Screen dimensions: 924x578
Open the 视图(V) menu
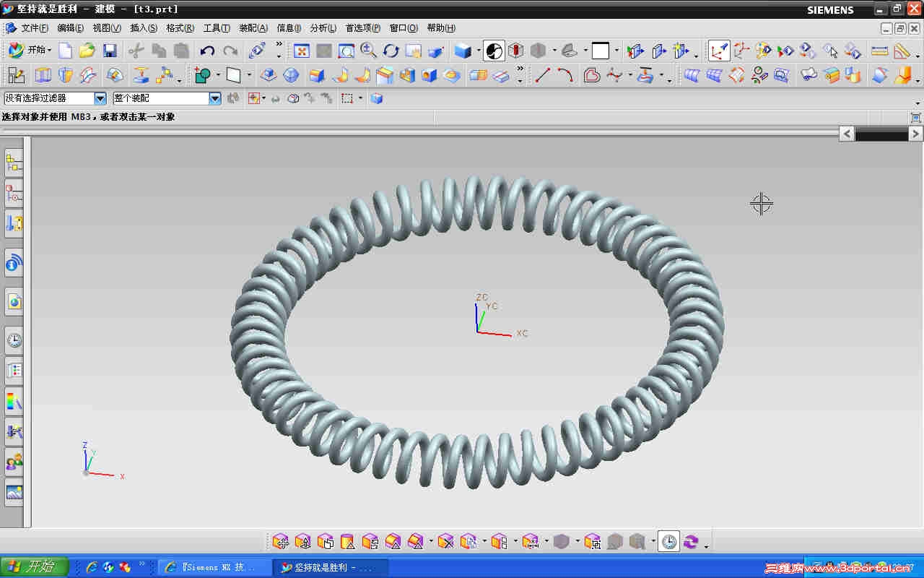point(107,28)
